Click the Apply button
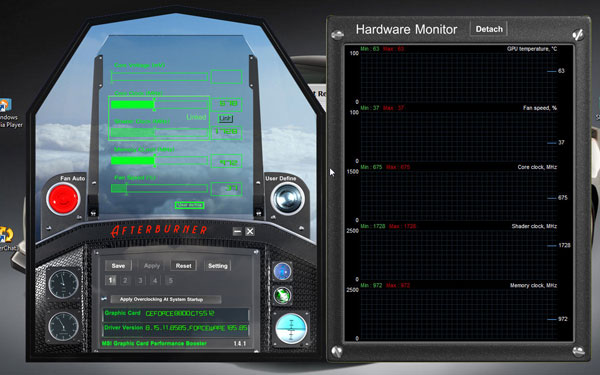Viewport: 600px width, 375px height. (152, 266)
